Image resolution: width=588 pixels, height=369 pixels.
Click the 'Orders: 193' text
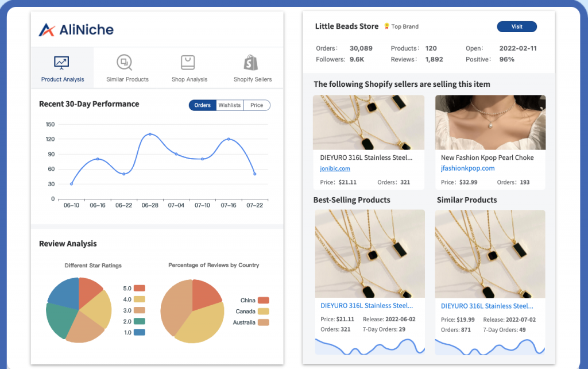513,182
